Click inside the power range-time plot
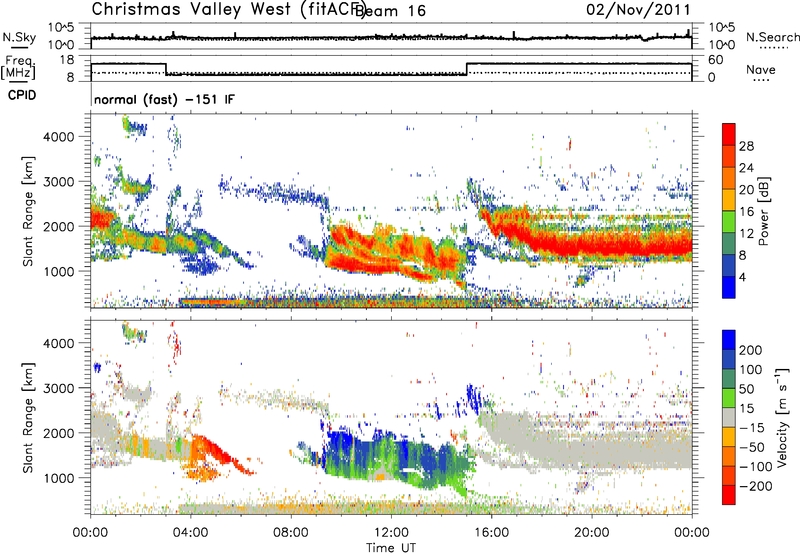The image size is (800, 554). (x=391, y=211)
